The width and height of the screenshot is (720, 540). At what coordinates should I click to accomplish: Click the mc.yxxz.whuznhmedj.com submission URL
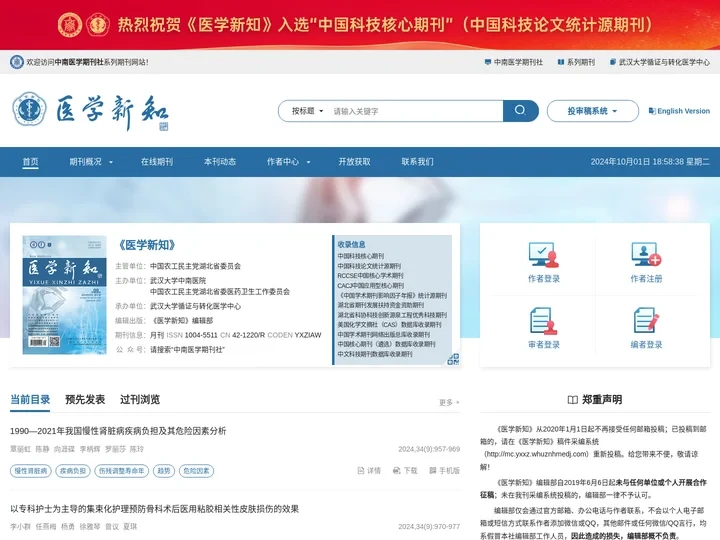536,454
